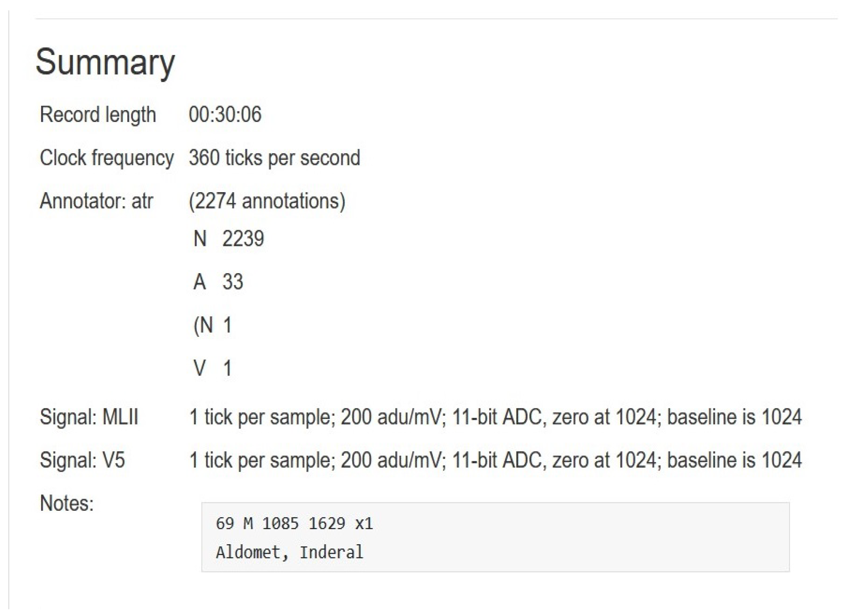Click the N annotation type letter
The width and height of the screenshot is (847, 616).
pos(200,239)
